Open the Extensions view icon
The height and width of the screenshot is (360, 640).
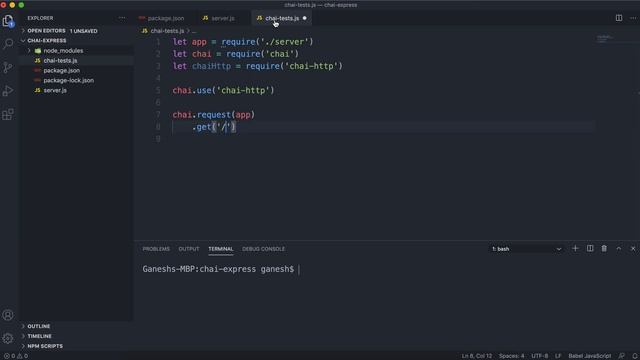[x=8, y=114]
